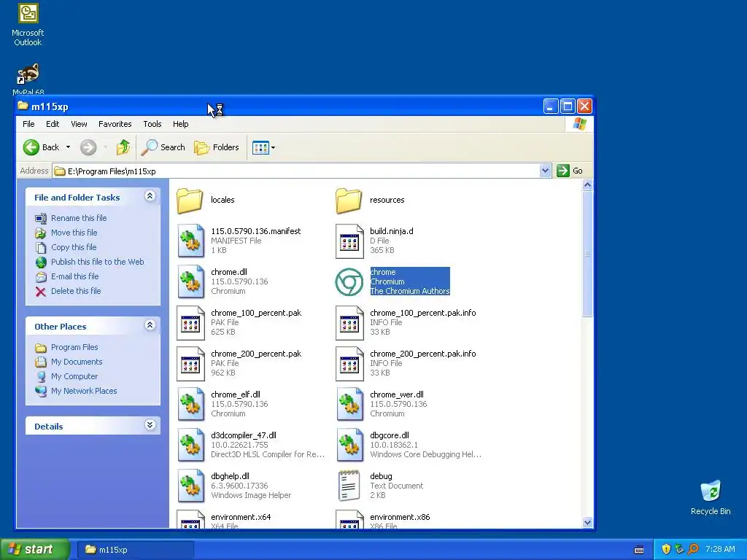The width and height of the screenshot is (747, 560).
Task: Select the MyPal 68 desktop shortcut
Action: (28, 79)
